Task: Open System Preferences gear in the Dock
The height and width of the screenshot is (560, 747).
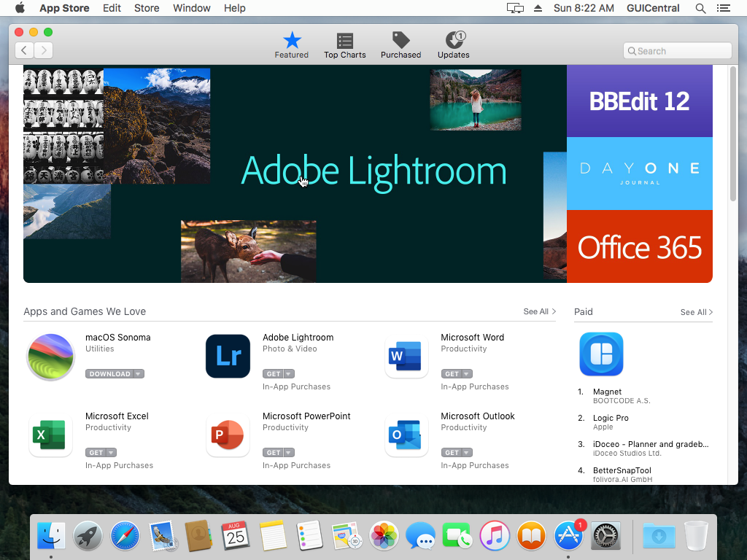Action: [x=605, y=536]
